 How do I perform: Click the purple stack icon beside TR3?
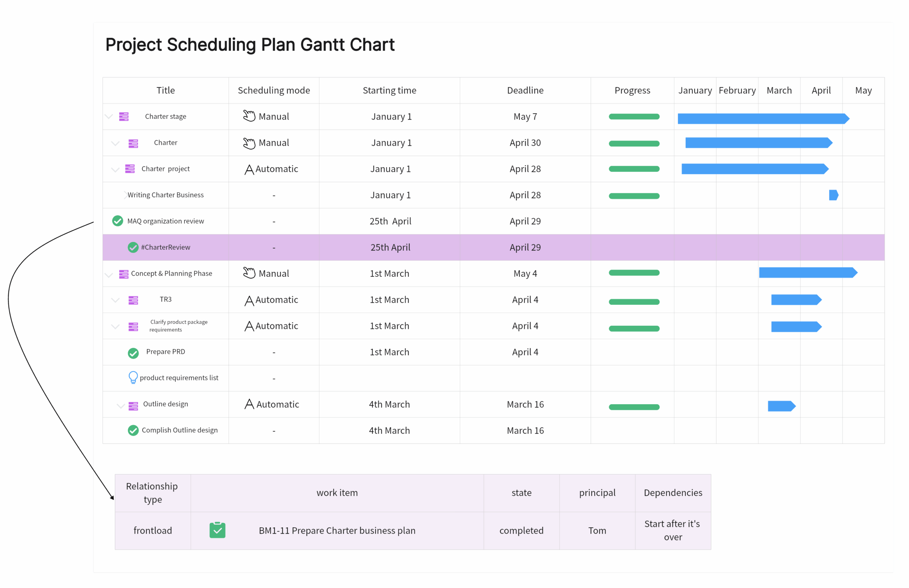point(133,300)
